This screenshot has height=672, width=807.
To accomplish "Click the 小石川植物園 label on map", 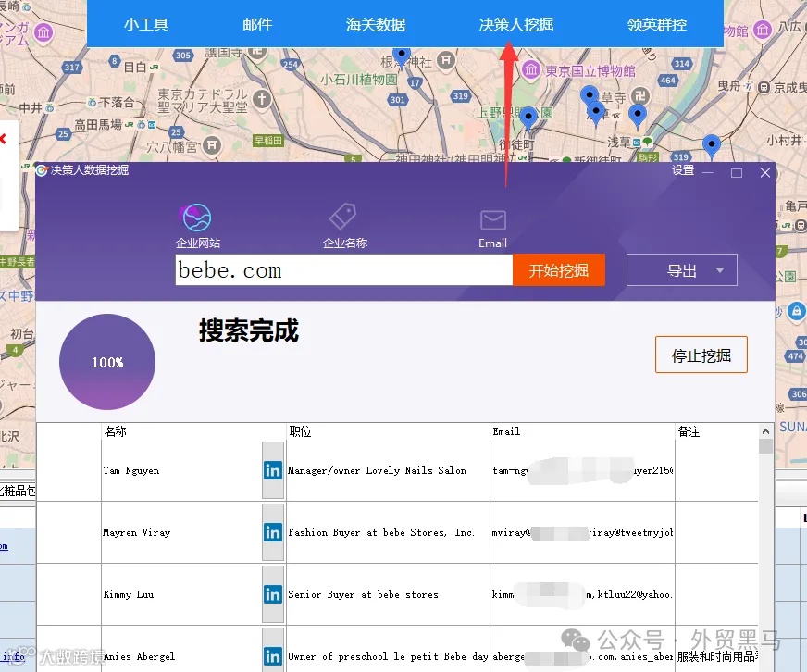I will pos(358,80).
